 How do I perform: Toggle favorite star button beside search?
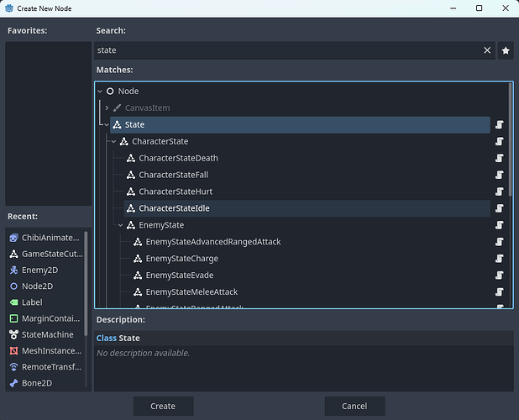pyautogui.click(x=506, y=50)
